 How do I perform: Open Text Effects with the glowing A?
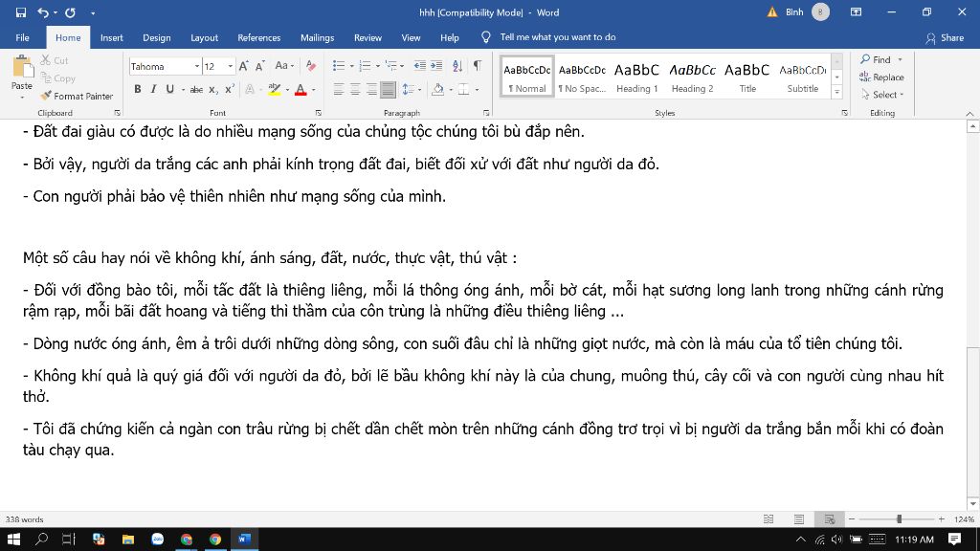(250, 90)
